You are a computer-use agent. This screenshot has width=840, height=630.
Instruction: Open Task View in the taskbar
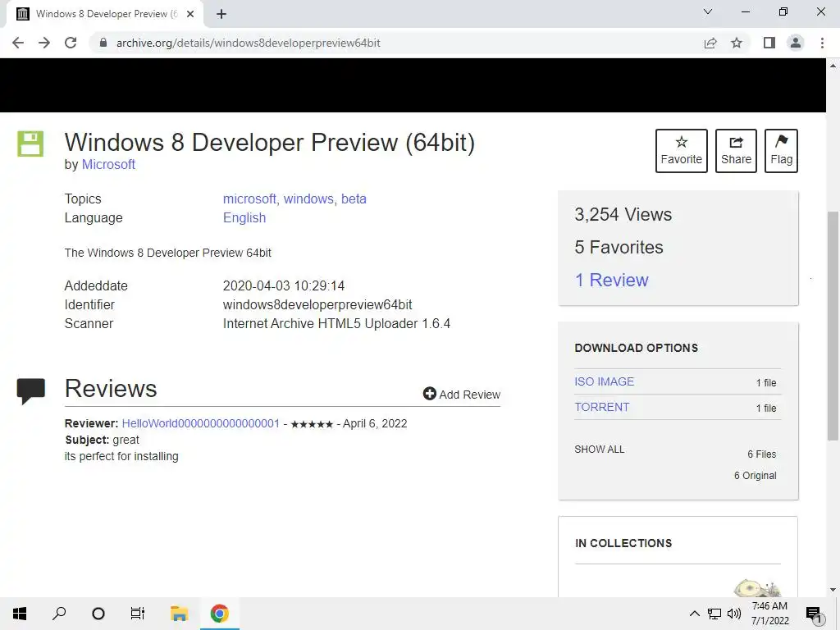138,614
